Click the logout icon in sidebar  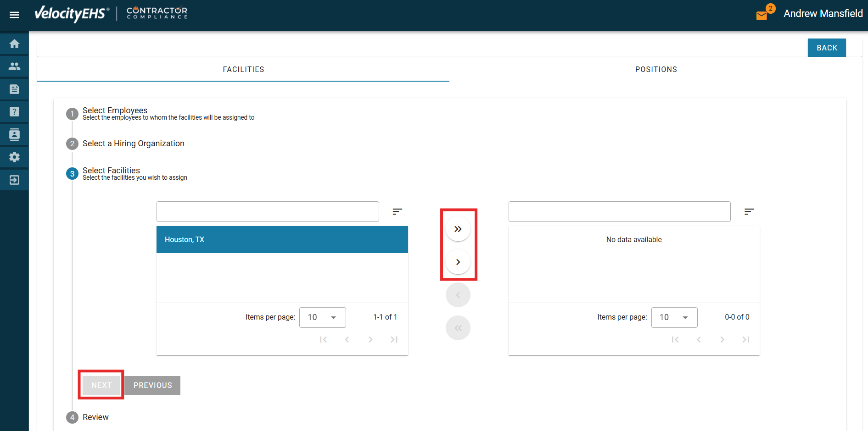coord(14,180)
